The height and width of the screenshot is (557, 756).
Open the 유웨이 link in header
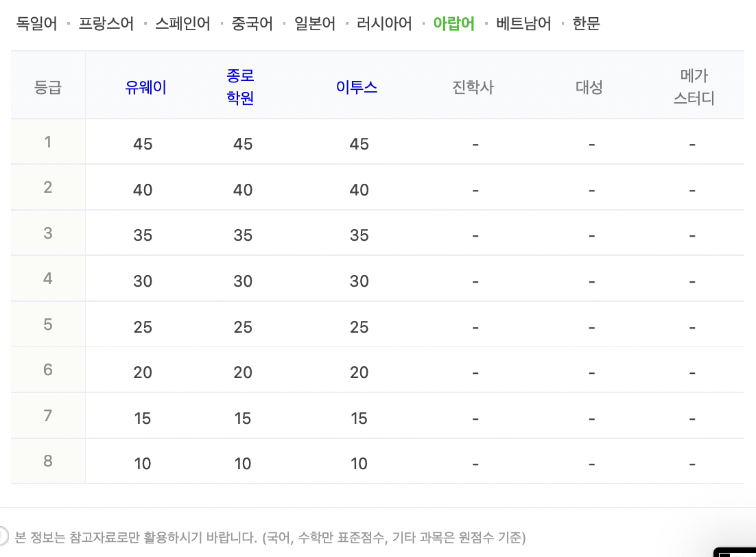[x=145, y=87]
